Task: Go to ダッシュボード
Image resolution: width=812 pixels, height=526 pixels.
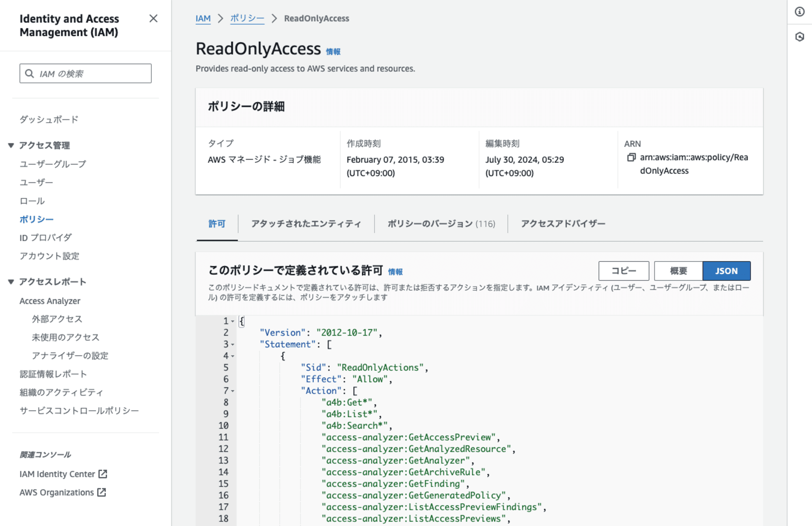Action: coord(49,119)
